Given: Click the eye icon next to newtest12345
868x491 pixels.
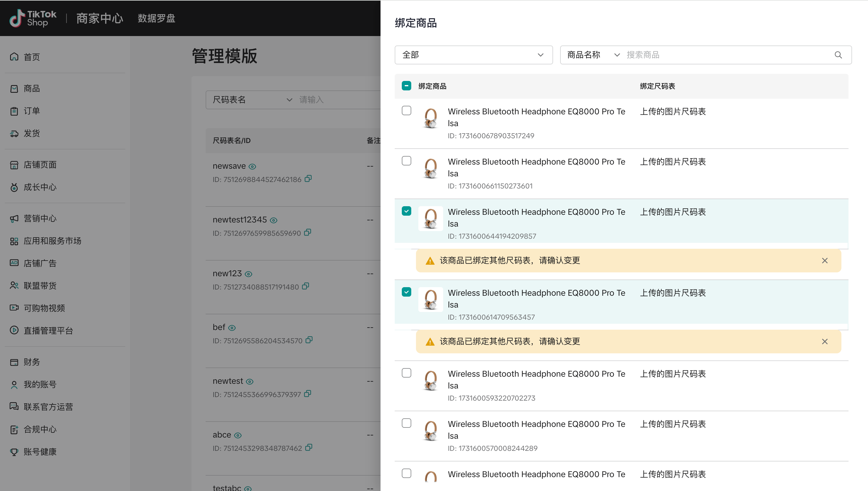Looking at the screenshot, I should (x=274, y=220).
